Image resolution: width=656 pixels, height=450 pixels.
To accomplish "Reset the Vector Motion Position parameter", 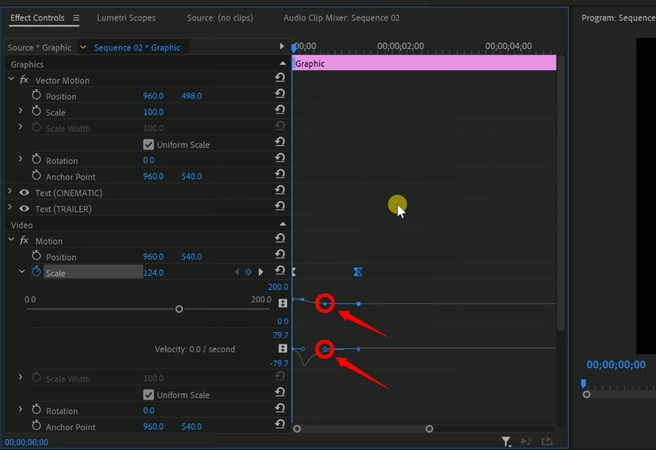I will pos(281,96).
